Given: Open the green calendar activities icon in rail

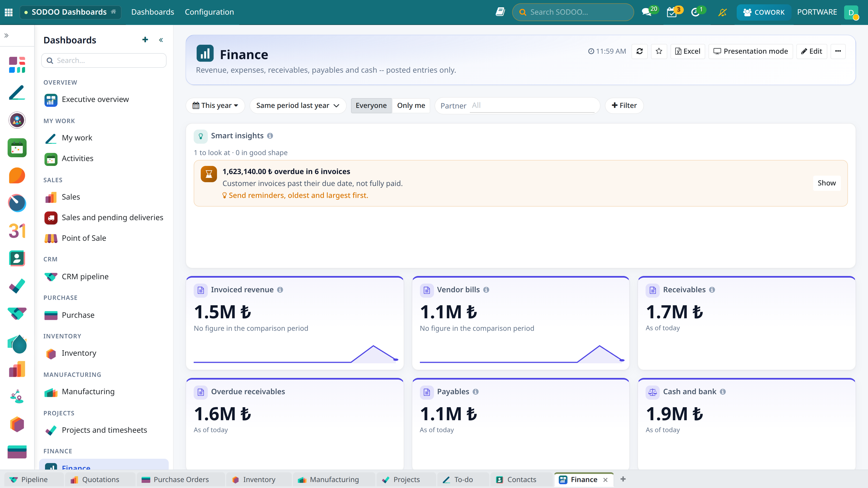Looking at the screenshot, I should click(x=17, y=147).
